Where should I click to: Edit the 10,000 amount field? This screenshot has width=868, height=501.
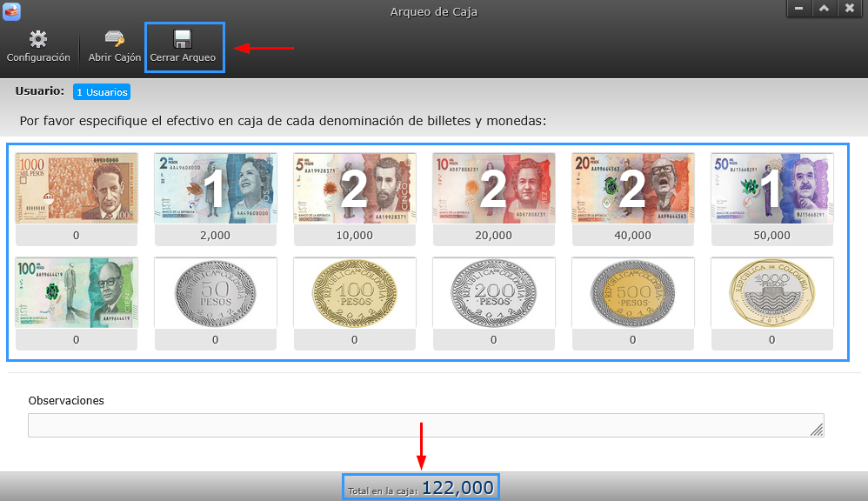(x=355, y=235)
